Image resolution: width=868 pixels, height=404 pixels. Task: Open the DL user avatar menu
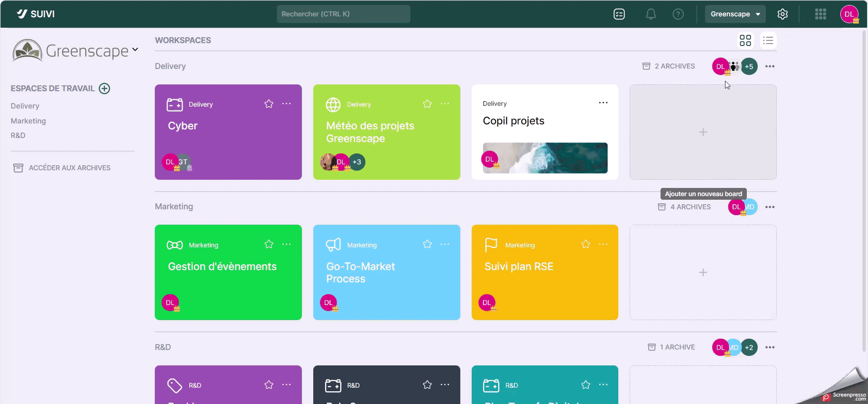pyautogui.click(x=849, y=14)
